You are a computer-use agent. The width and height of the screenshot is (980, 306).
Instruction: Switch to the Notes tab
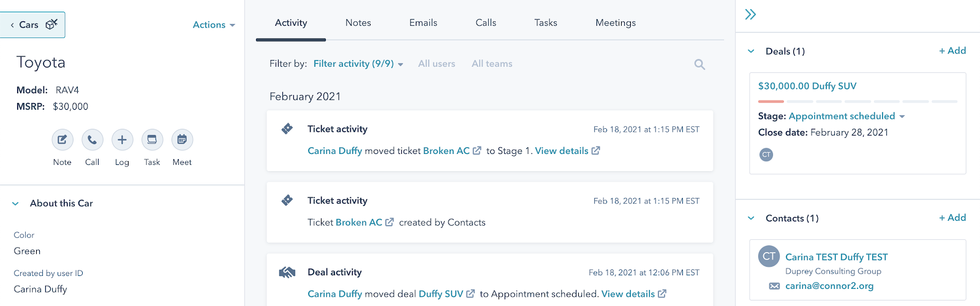point(358,23)
